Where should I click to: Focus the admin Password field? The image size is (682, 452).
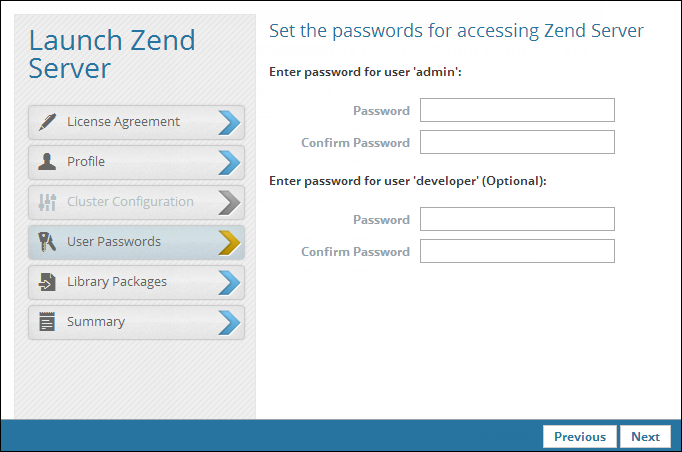click(x=517, y=110)
